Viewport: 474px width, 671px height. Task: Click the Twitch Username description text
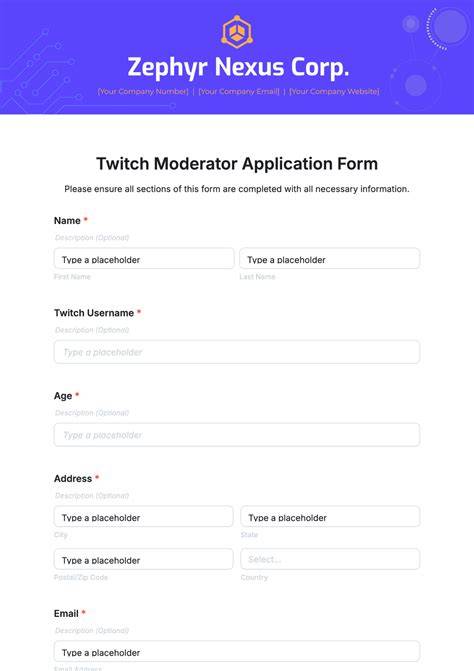92,330
